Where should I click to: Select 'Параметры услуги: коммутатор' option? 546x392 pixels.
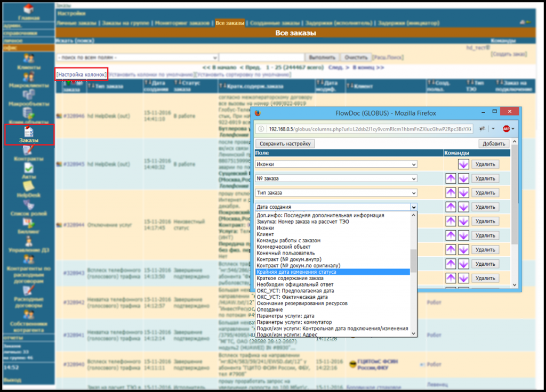tap(333, 322)
